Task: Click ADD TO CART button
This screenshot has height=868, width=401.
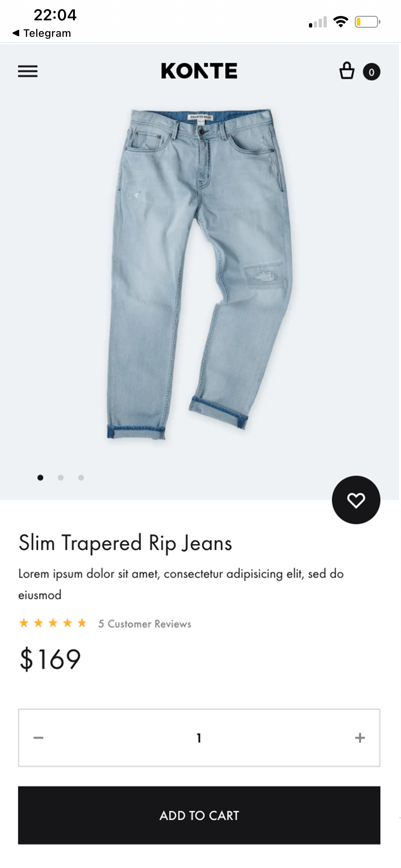Action: (199, 815)
